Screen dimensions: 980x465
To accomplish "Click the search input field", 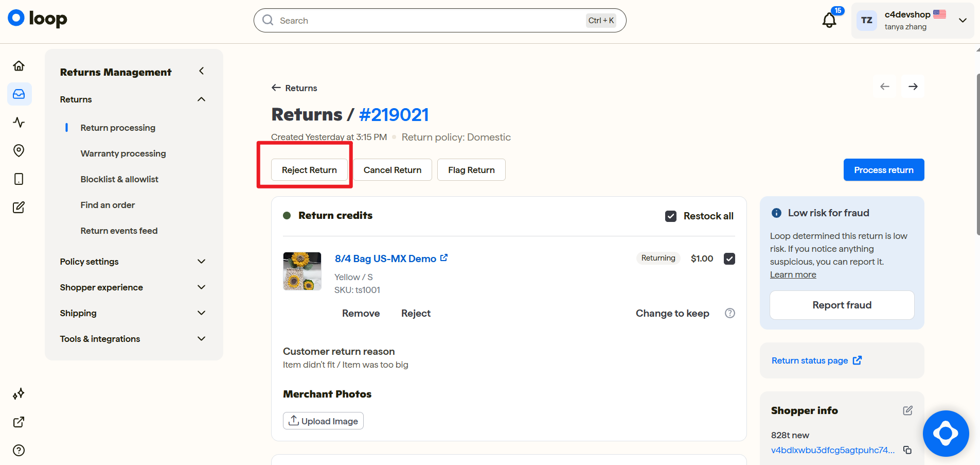I will click(x=440, y=21).
